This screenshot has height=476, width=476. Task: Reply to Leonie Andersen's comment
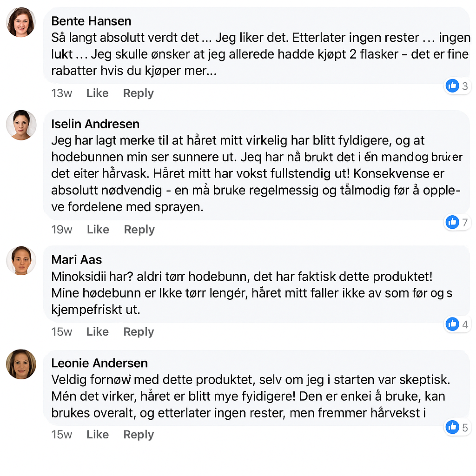[138, 435]
